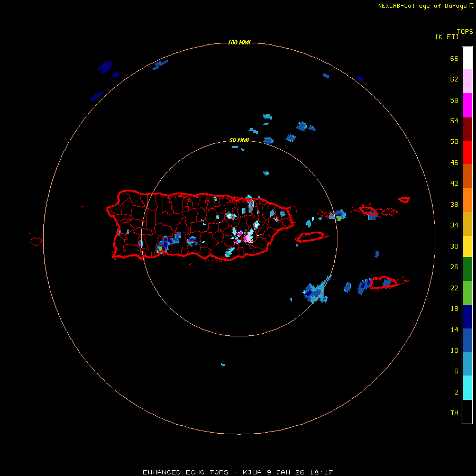Click the "42" legend value

coord(454,184)
